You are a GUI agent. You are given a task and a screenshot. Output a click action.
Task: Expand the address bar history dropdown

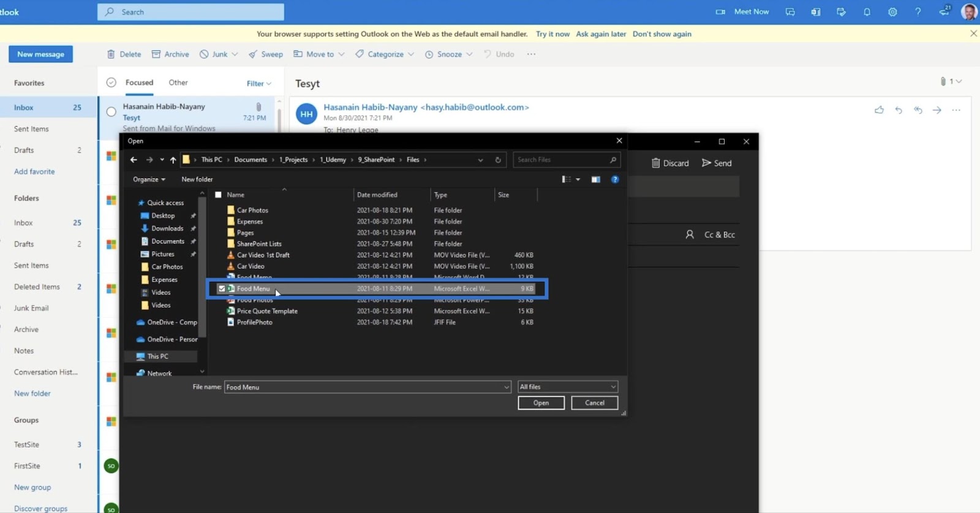[480, 160]
